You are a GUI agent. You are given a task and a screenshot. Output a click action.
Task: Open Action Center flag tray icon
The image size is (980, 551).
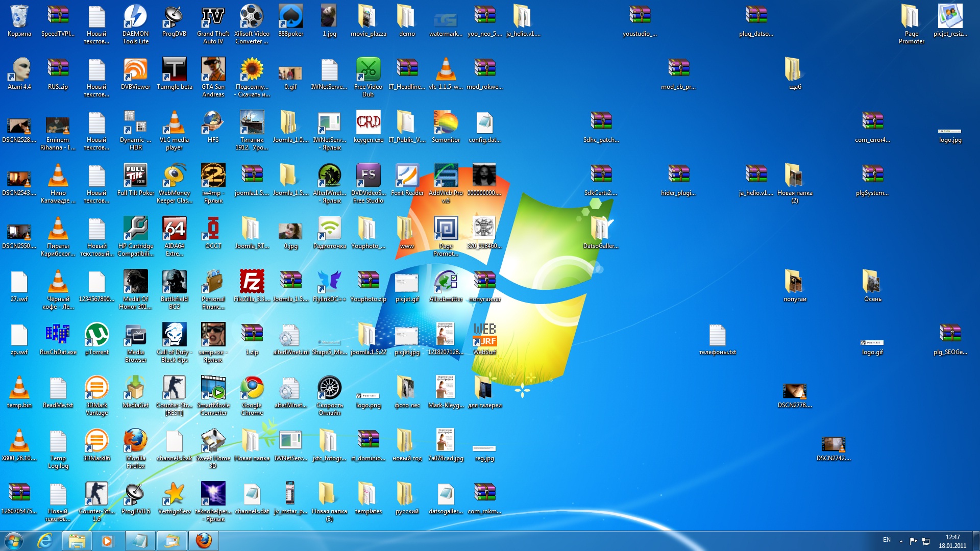click(x=913, y=541)
